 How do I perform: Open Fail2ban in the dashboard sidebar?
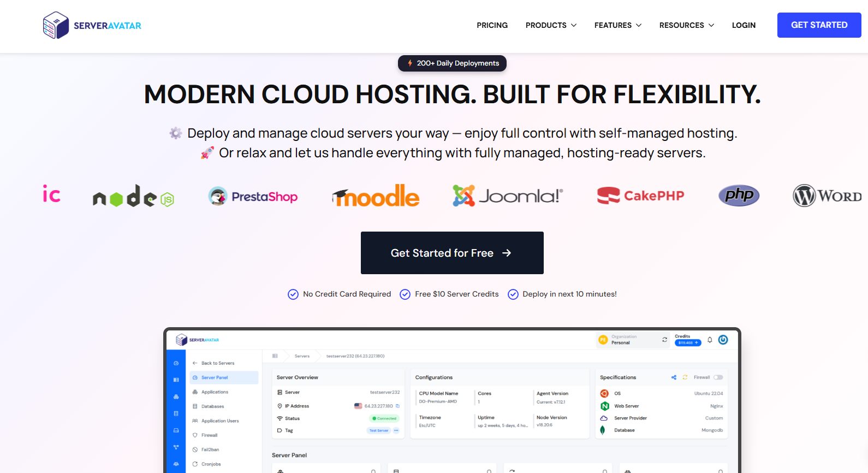tap(210, 450)
